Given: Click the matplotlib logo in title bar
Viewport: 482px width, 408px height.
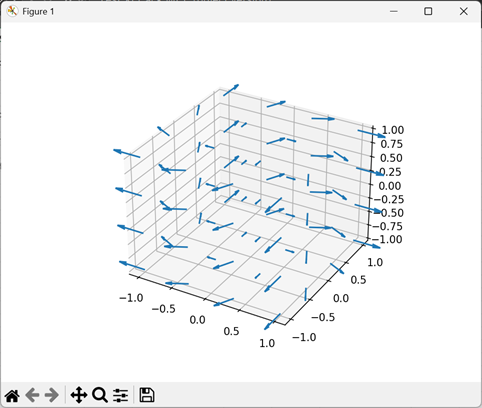Looking at the screenshot, I should point(12,11).
